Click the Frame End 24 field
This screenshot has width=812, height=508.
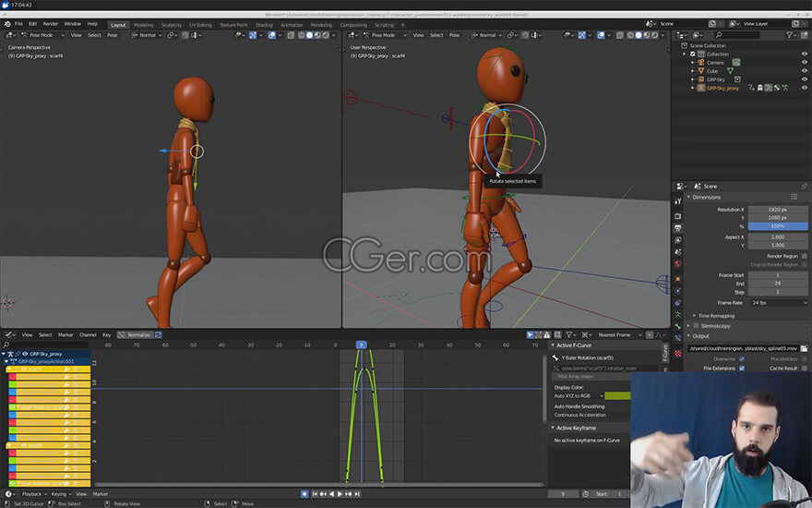[x=778, y=284]
